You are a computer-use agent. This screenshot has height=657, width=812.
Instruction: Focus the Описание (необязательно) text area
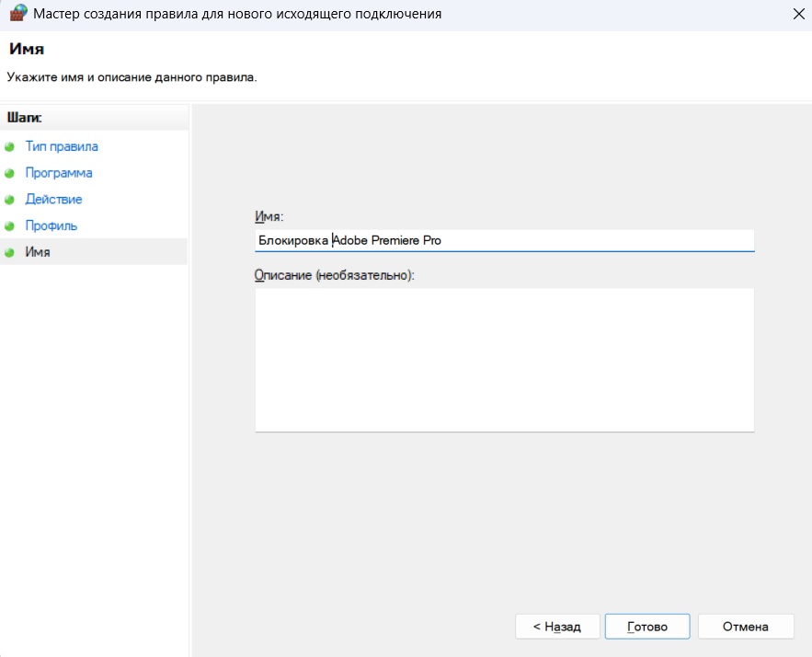click(x=504, y=359)
